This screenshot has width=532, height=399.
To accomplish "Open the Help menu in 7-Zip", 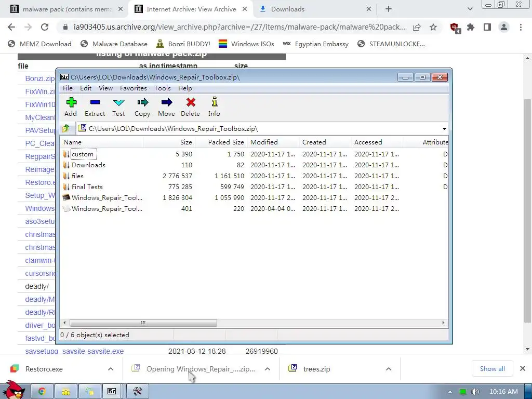I will tap(185, 88).
